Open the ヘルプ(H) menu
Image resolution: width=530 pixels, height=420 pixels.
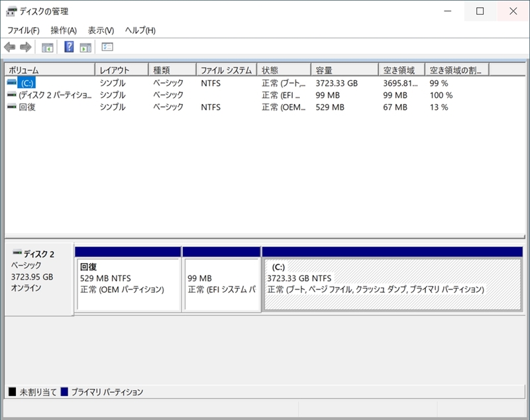(140, 30)
